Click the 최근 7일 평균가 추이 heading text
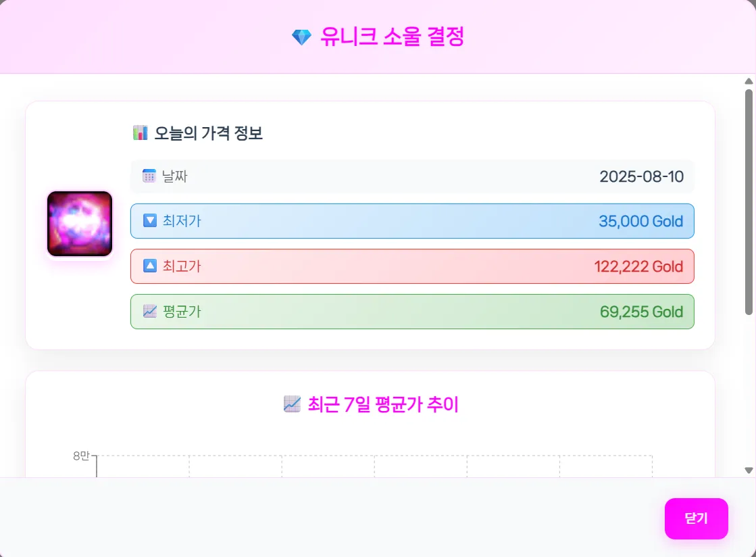Viewport: 756px width, 557px height. click(382, 405)
